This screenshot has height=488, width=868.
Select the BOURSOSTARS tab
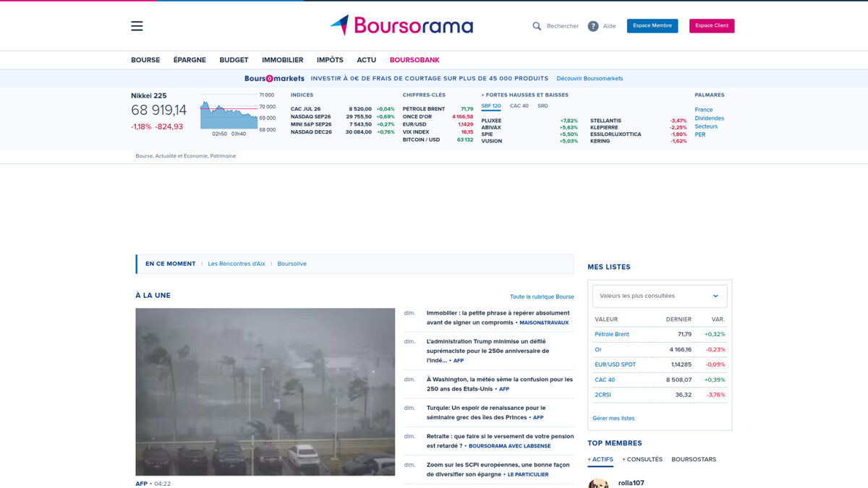coord(694,459)
